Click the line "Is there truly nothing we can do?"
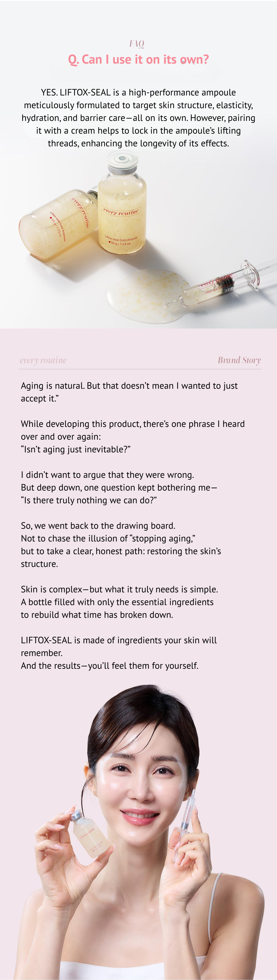Screen dimensions: 277x980 click(89, 500)
